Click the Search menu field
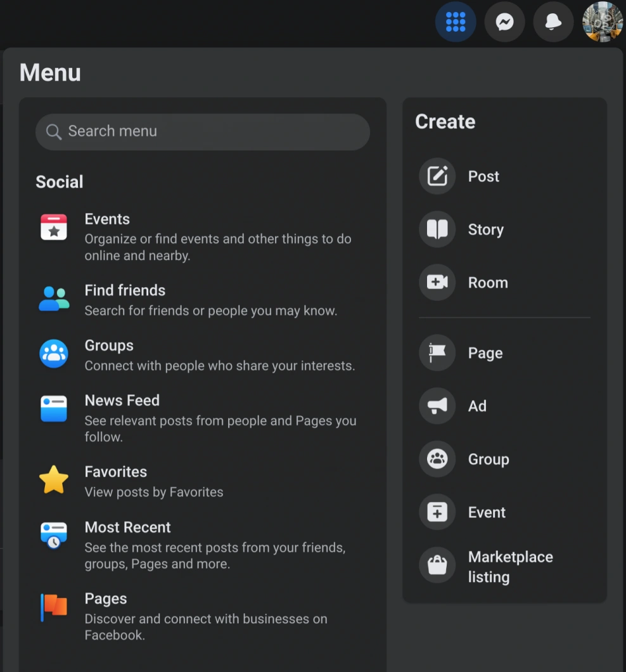This screenshot has width=626, height=672. pyautogui.click(x=202, y=132)
